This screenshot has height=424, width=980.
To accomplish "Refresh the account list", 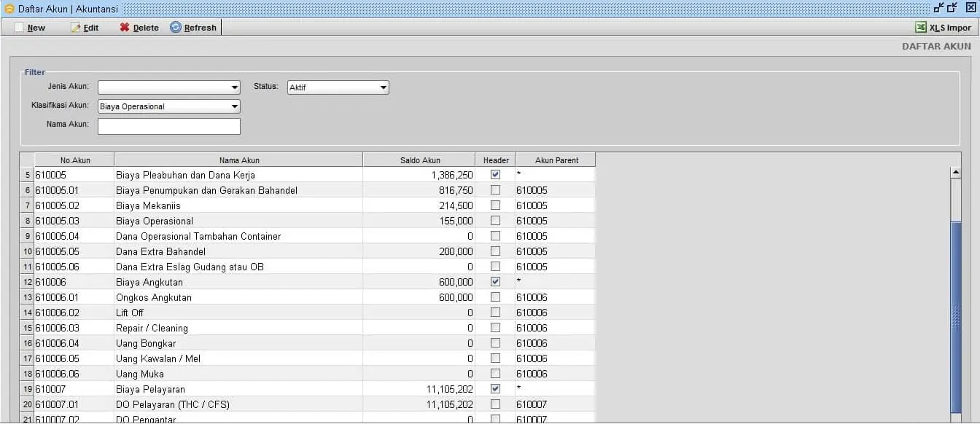I will coord(193,28).
